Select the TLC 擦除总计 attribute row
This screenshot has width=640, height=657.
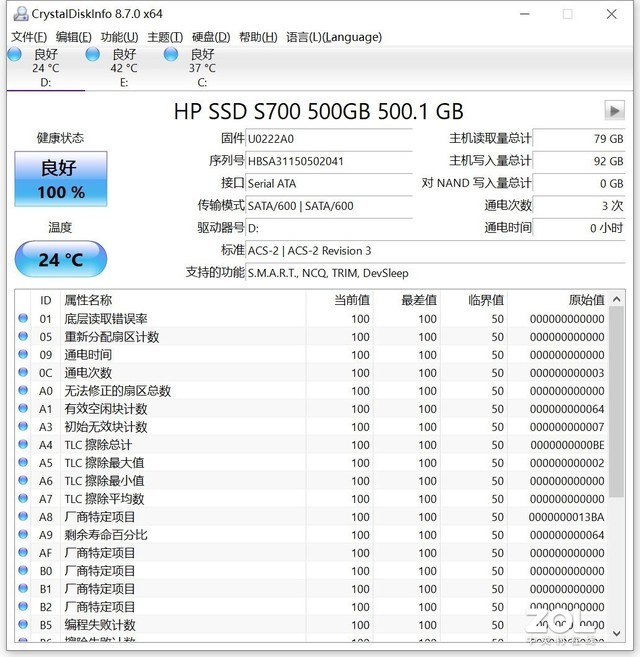pyautogui.click(x=311, y=445)
